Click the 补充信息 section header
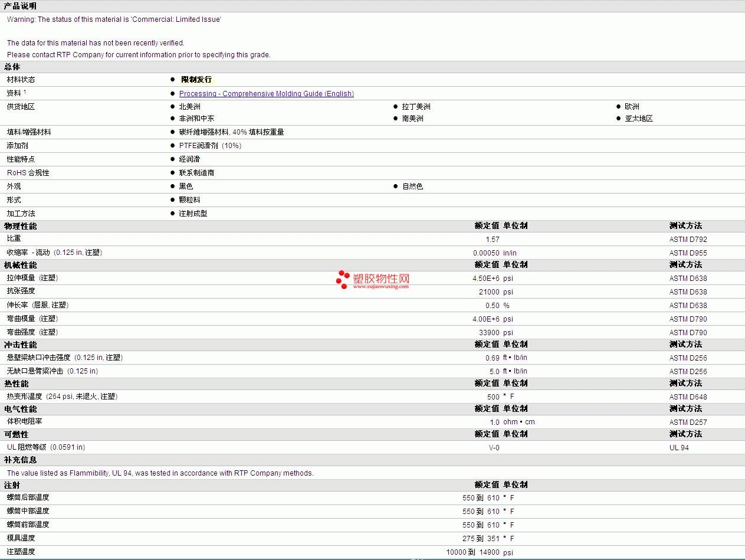Screen dimensions: 745x560 pos(20,460)
